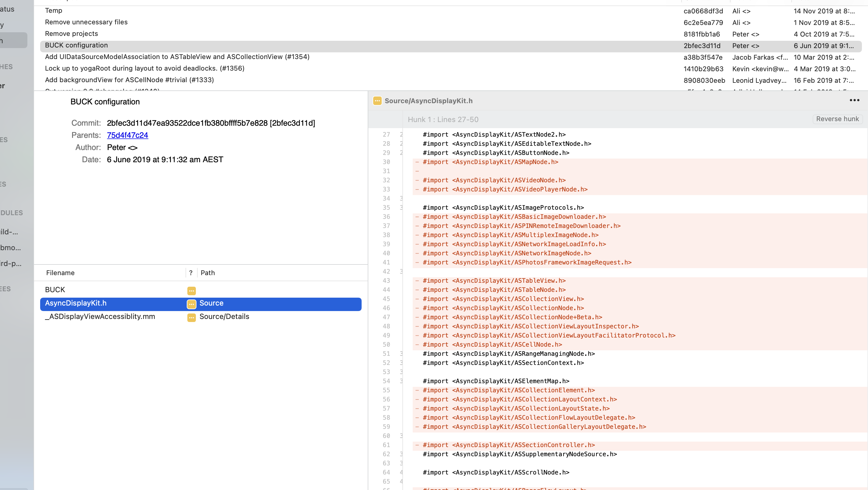This screenshot has width=868, height=490.
Task: Select 'Remove unnecessary files' commit row
Action: point(86,22)
